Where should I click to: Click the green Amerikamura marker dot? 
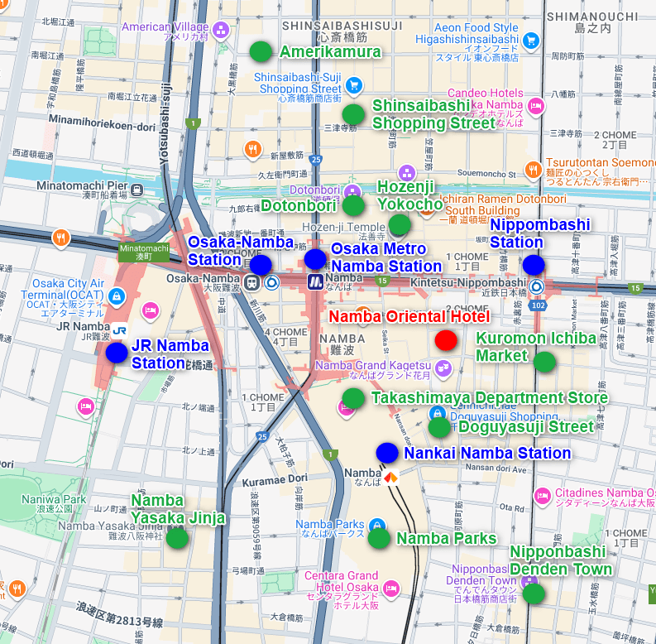point(261,51)
